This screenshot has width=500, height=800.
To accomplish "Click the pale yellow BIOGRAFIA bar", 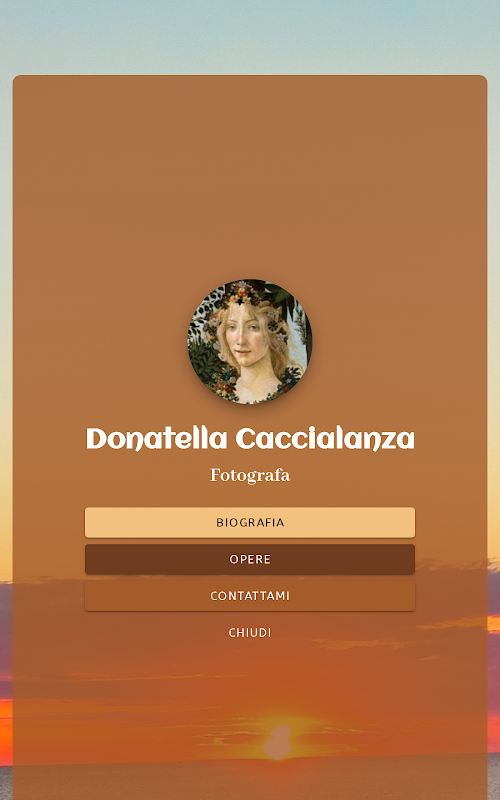I will click(x=250, y=522).
